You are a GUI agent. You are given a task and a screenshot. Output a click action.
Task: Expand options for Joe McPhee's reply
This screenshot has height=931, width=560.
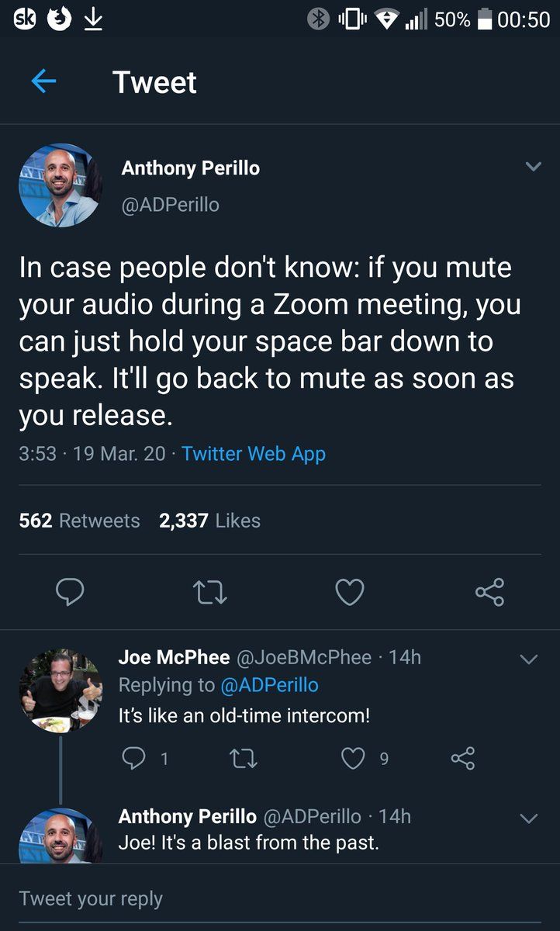tap(528, 659)
